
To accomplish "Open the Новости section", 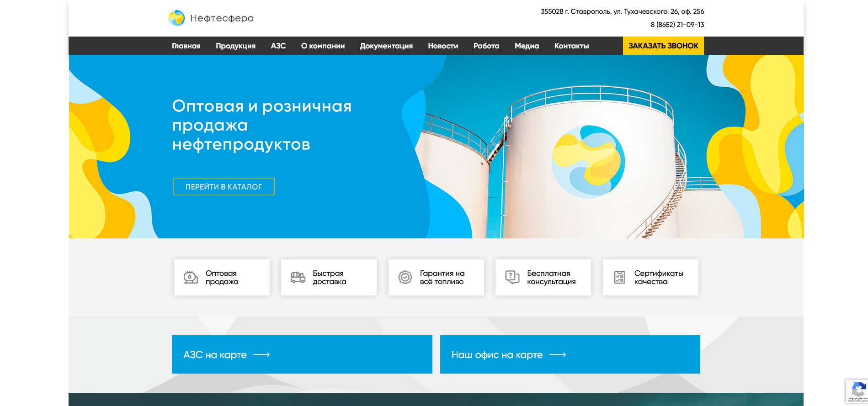I will pos(443,46).
